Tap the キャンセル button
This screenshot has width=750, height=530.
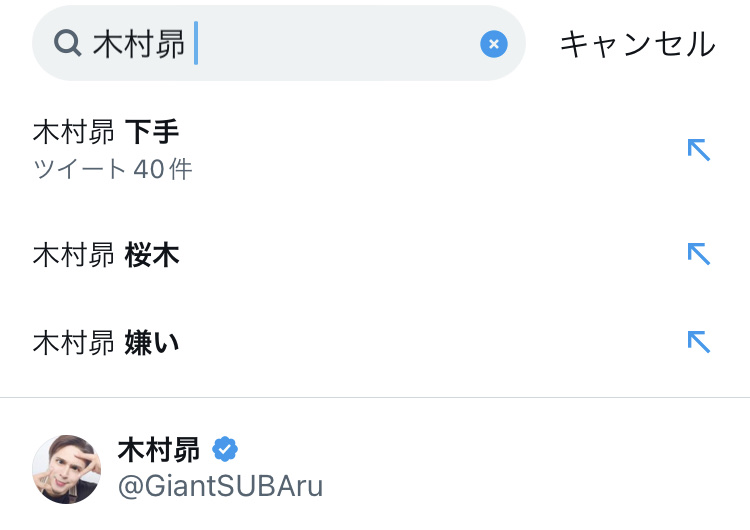point(637,44)
